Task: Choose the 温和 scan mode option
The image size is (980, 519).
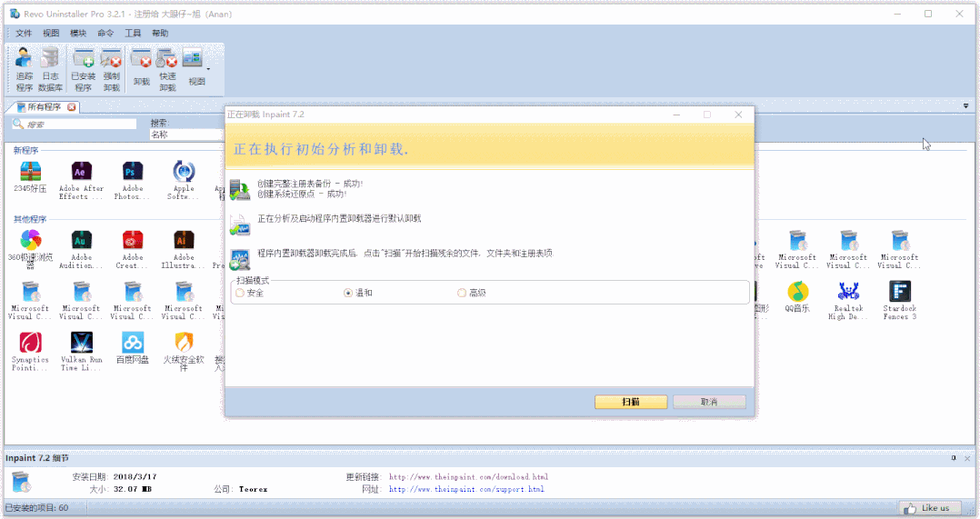Action: tap(348, 293)
